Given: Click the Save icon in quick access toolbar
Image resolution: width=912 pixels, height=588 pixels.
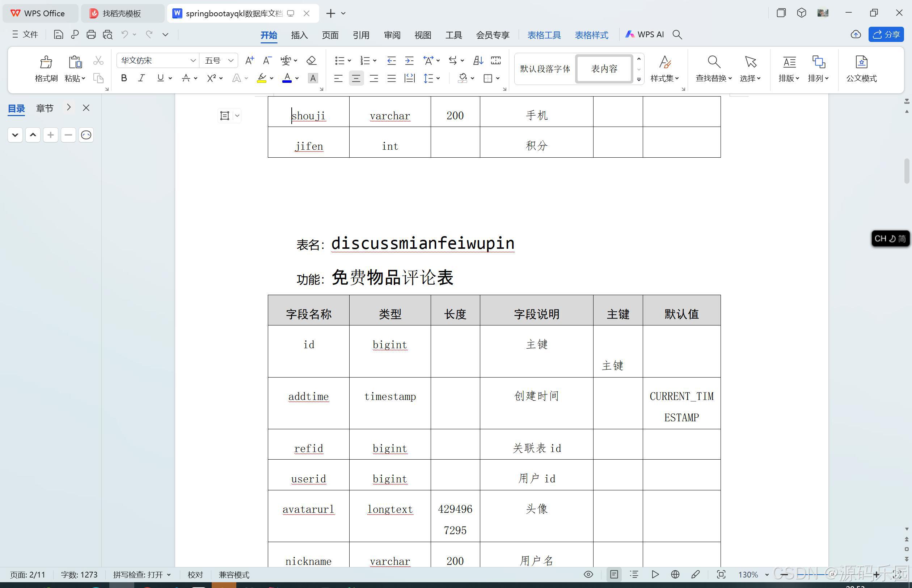Looking at the screenshot, I should point(58,34).
